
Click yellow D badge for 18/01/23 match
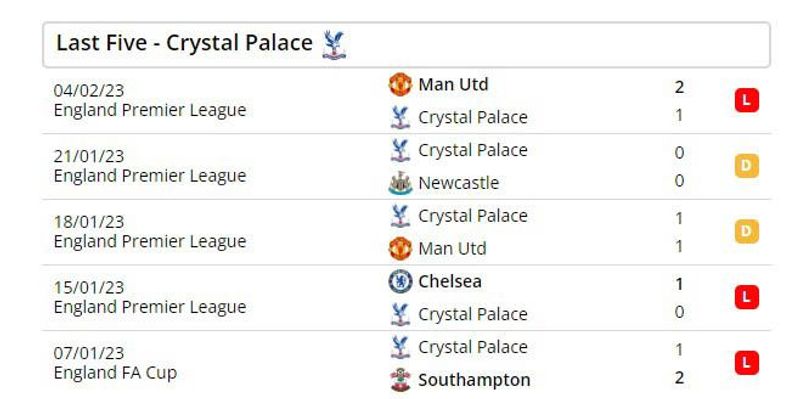[747, 232]
